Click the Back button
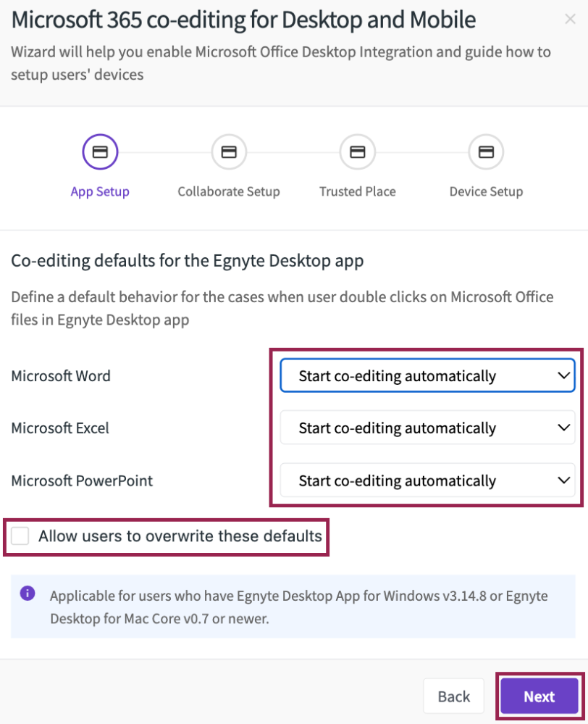588x724 pixels. coord(454,696)
